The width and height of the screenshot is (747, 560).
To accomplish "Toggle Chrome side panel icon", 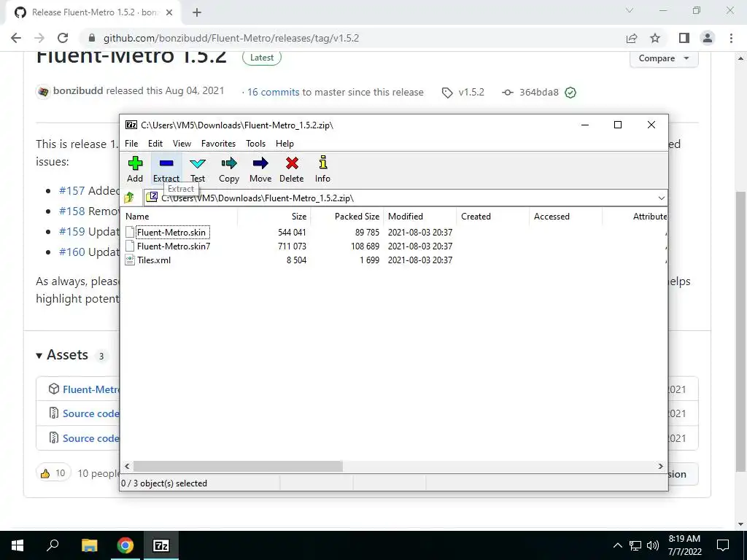I will (684, 38).
